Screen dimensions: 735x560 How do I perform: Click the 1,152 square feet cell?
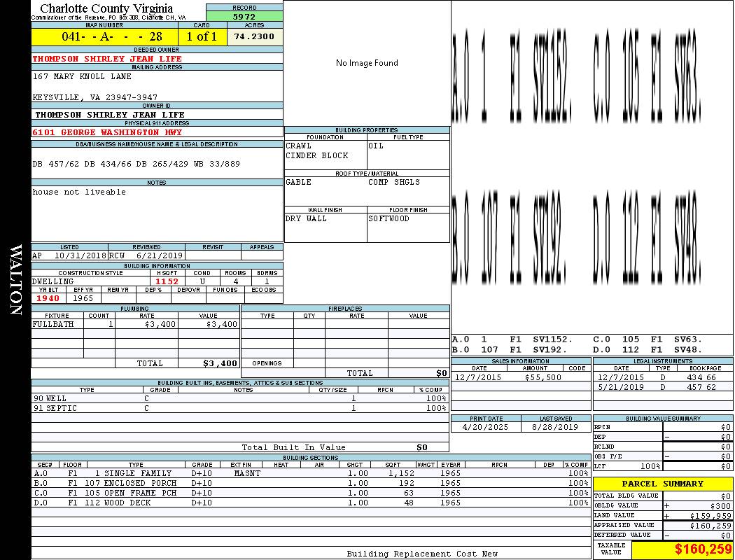(x=402, y=473)
